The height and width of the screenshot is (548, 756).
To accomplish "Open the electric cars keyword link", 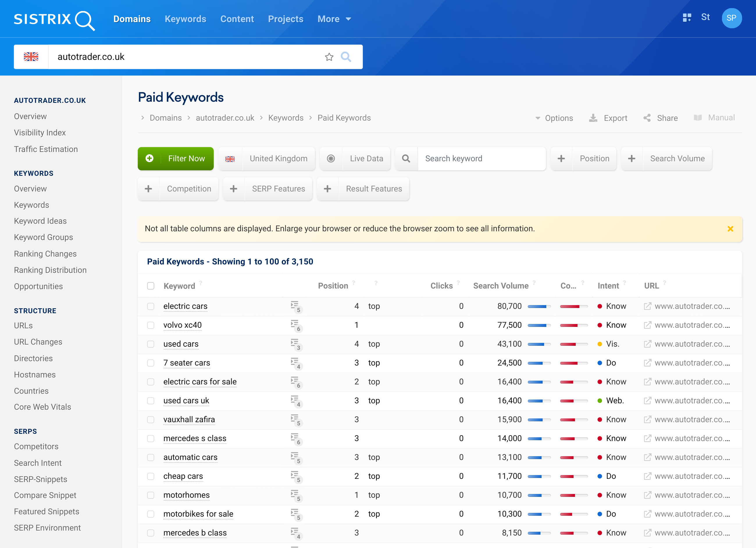I will point(185,306).
